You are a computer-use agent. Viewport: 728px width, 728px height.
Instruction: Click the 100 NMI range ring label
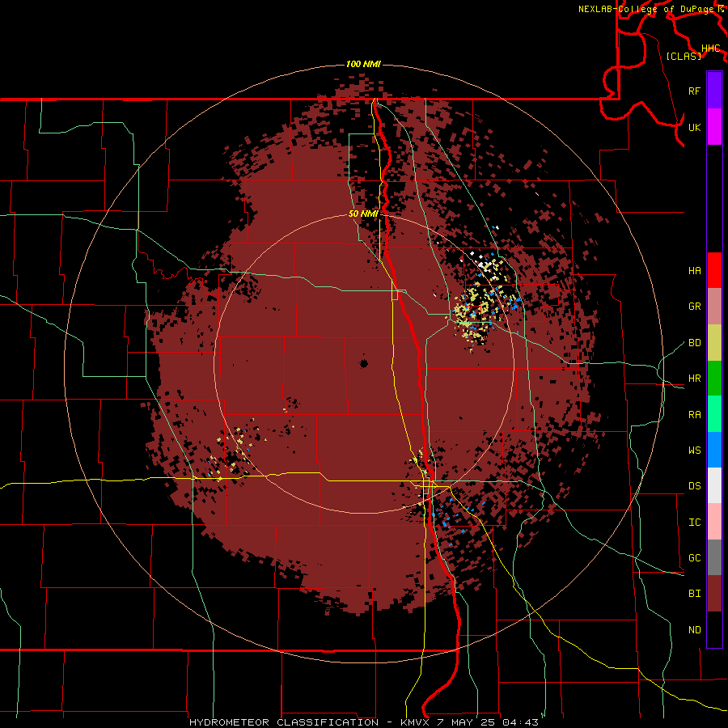[x=363, y=64]
